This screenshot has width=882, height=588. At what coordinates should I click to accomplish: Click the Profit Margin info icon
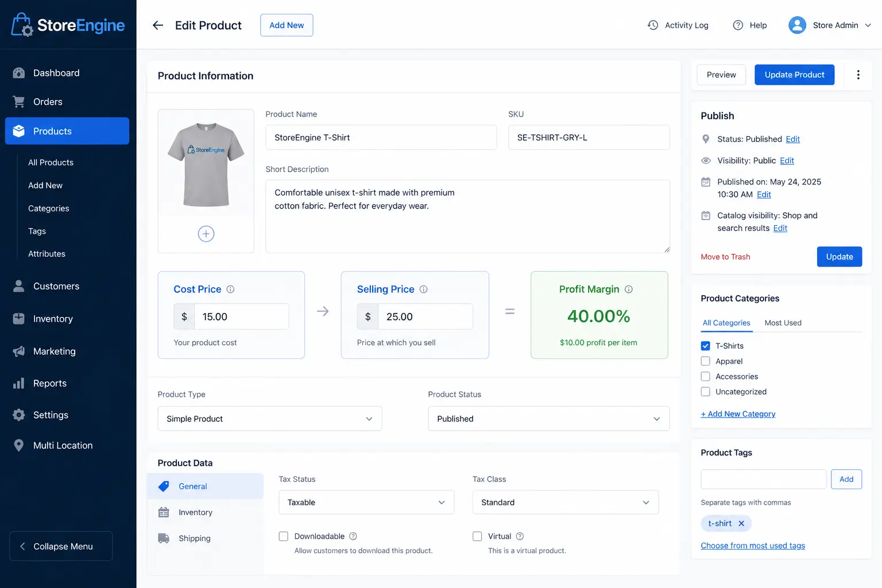pos(628,289)
